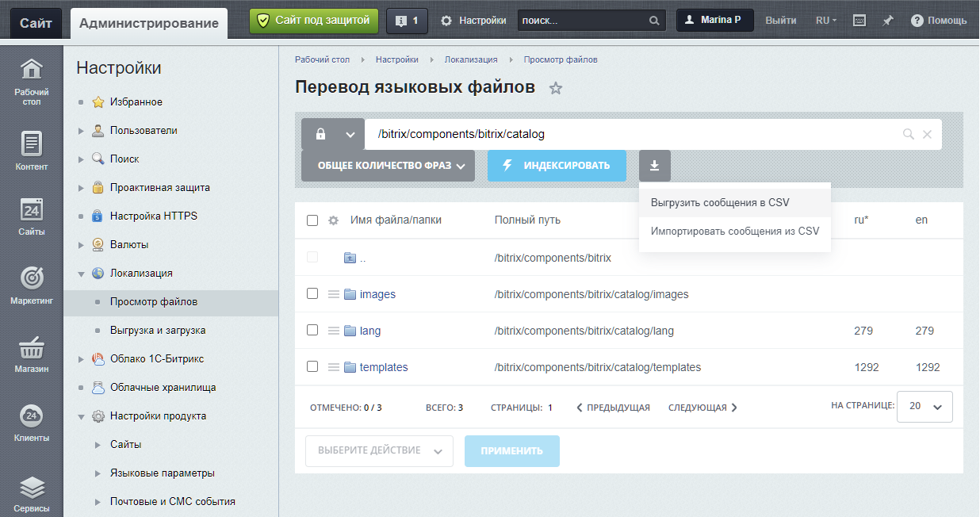This screenshot has height=517, width=980.
Task: Open the per-page count dropdown
Action: [x=924, y=406]
